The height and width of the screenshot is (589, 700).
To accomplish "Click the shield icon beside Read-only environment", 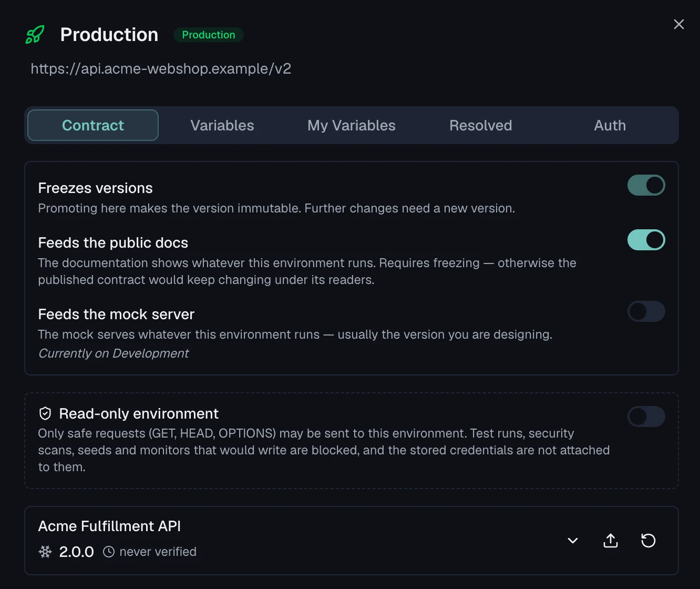I will click(45, 414).
